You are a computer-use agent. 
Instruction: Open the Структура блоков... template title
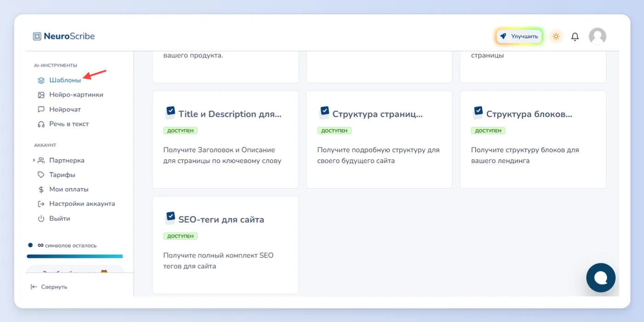point(529,114)
